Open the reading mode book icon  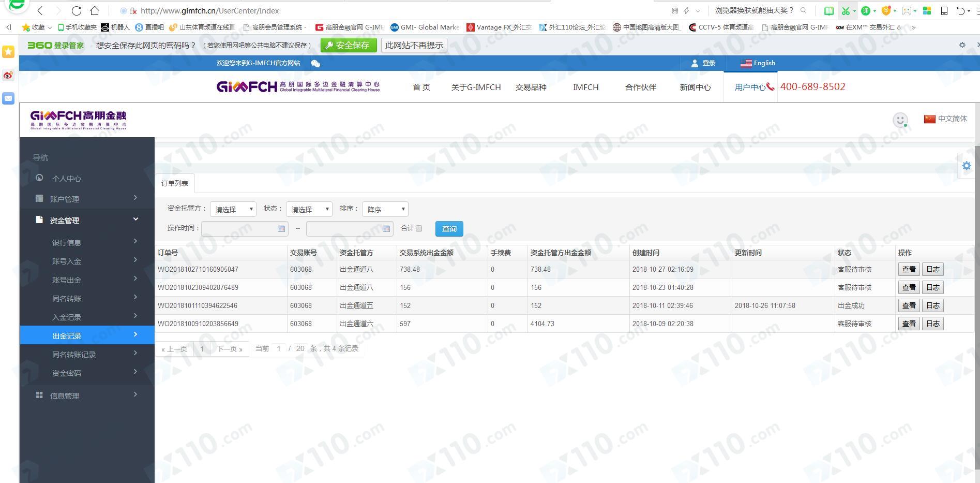829,10
